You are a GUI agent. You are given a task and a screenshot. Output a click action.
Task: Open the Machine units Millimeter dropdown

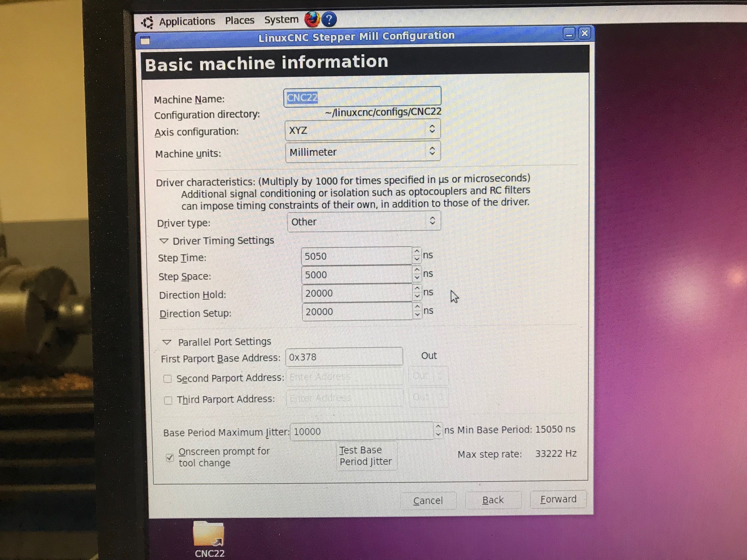pos(363,152)
